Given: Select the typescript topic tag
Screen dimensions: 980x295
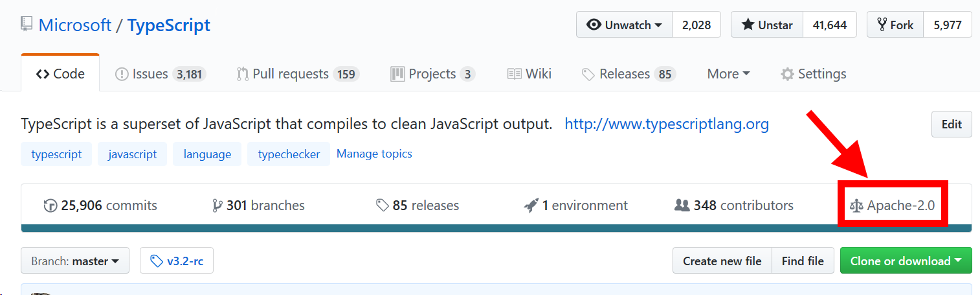Looking at the screenshot, I should click(x=56, y=154).
